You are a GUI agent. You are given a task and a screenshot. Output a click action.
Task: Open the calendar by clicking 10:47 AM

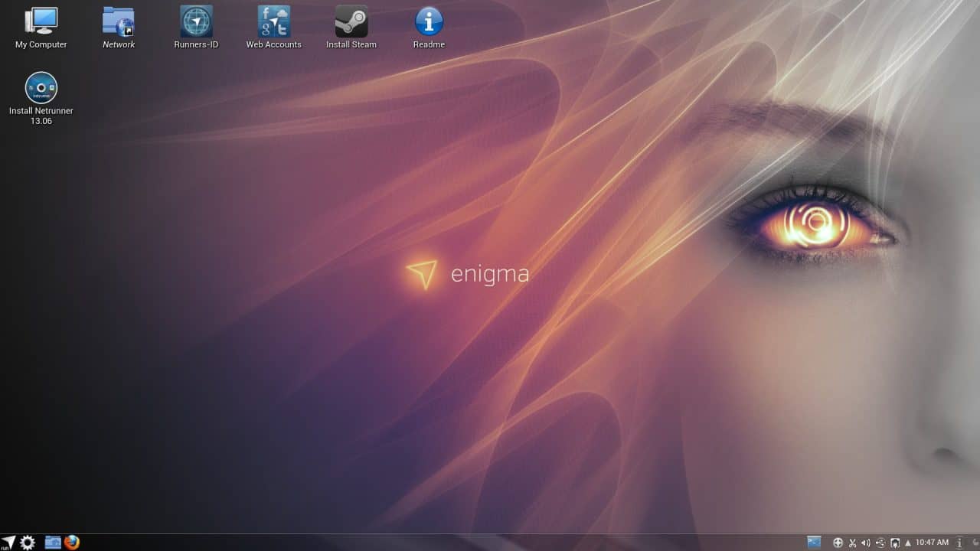point(932,542)
